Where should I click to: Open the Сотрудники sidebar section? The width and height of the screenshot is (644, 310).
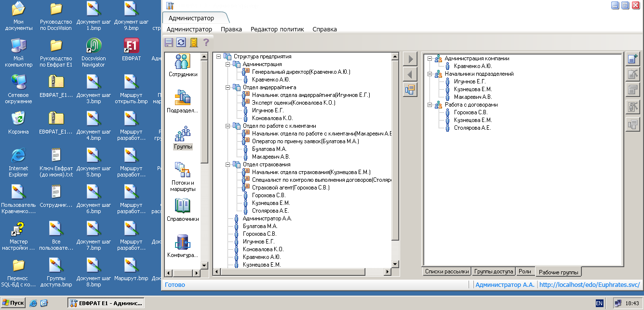coord(183,66)
